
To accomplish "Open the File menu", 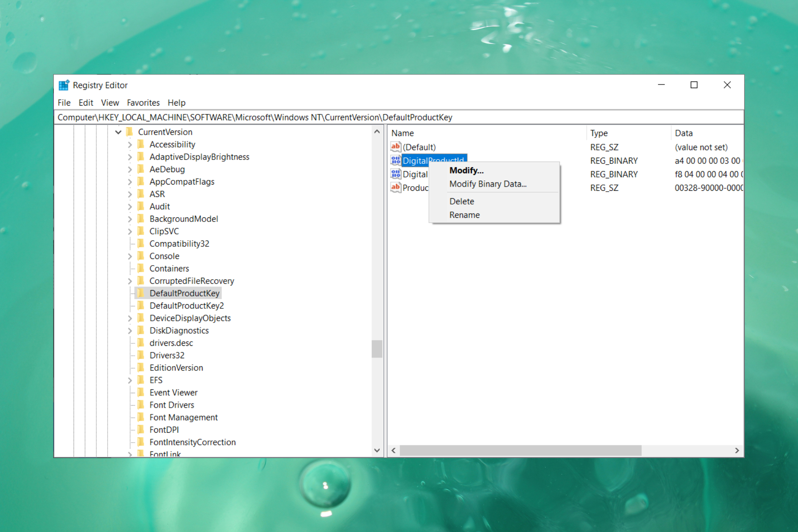I will [x=64, y=103].
